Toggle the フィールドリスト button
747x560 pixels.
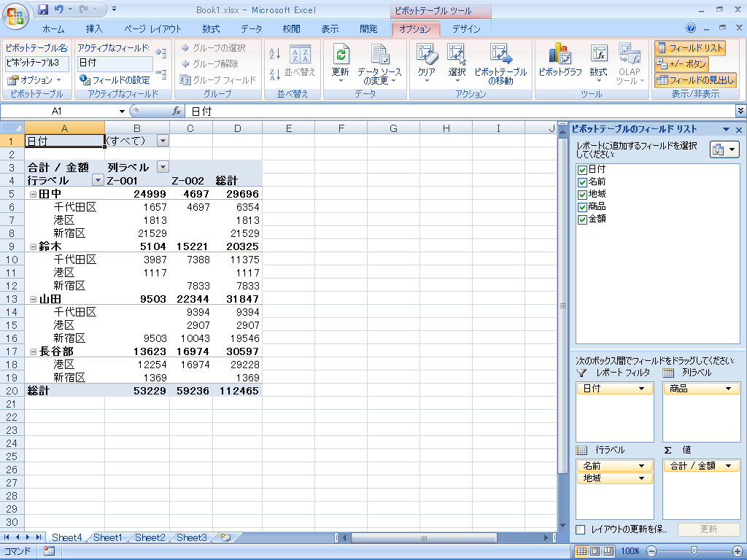[x=690, y=48]
